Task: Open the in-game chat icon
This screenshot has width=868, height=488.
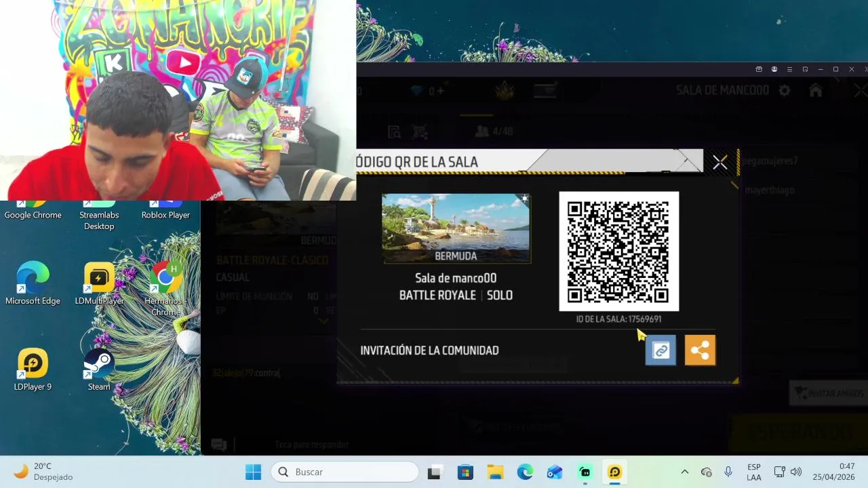Action: click(218, 445)
